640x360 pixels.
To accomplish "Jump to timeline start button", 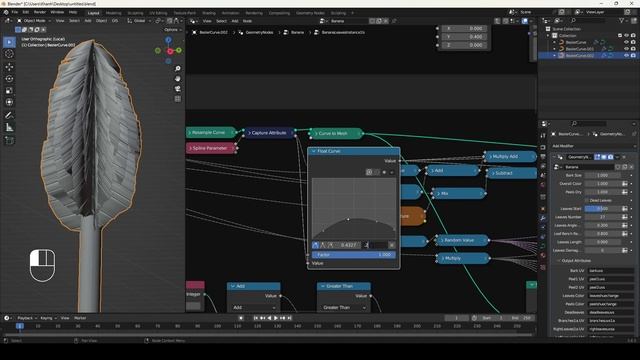I will click(x=256, y=318).
